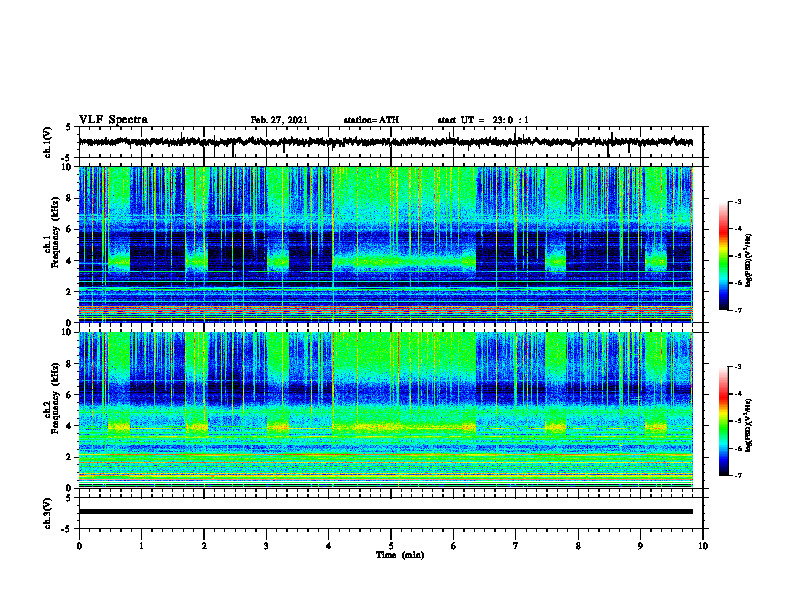Image resolution: width=792 pixels, height=612 pixels.
Task: Click the "0" tick on the time axis
Action: click(x=79, y=546)
